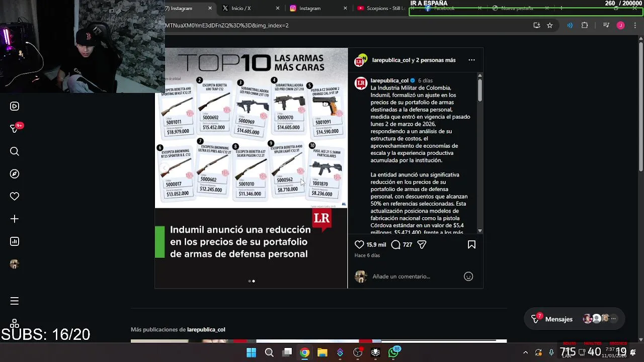Show the '15,9 mil' likes list
644x362 pixels.
[376, 245]
